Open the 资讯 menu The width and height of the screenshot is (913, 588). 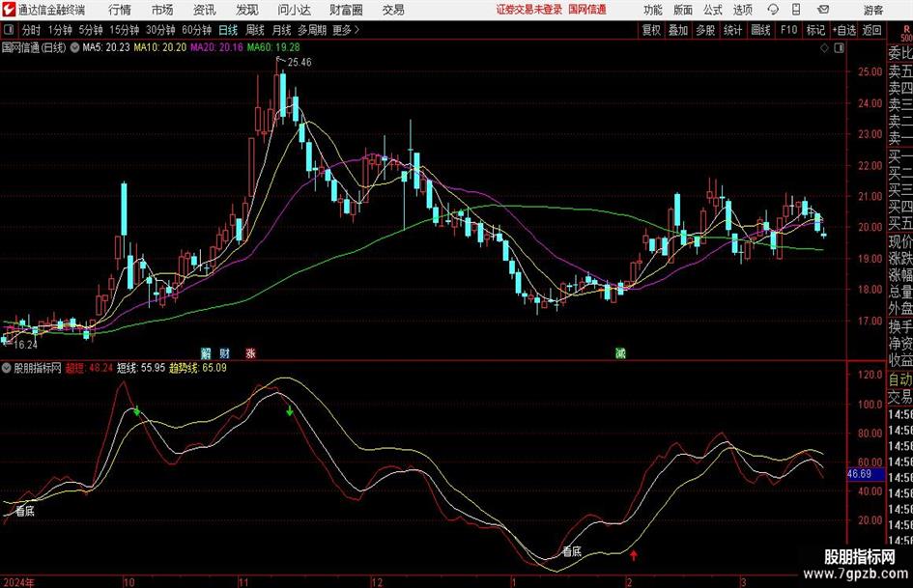(x=205, y=10)
